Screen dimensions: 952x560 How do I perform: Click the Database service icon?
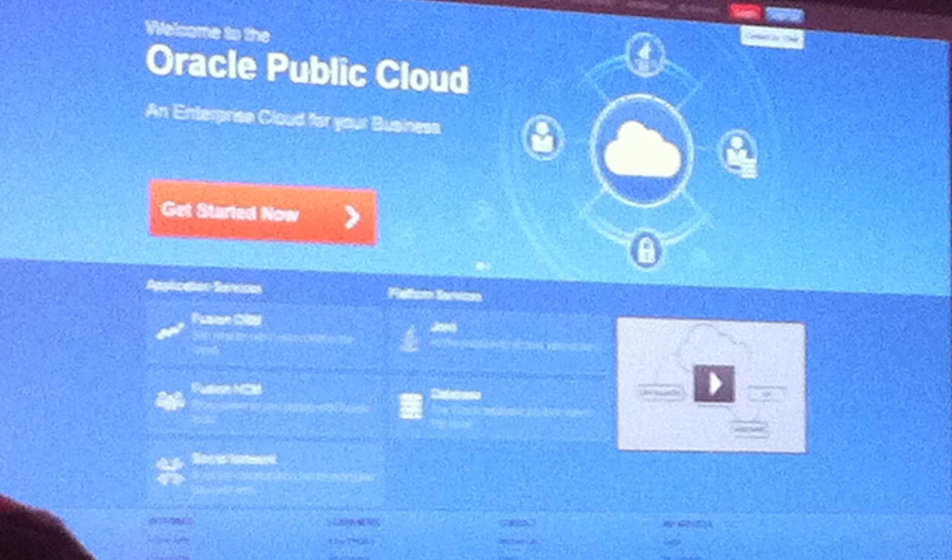point(411,406)
